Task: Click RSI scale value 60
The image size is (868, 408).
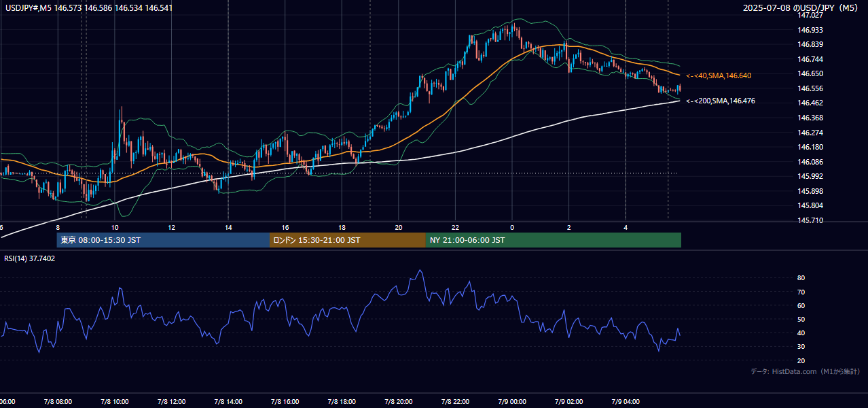Action: pyautogui.click(x=801, y=305)
